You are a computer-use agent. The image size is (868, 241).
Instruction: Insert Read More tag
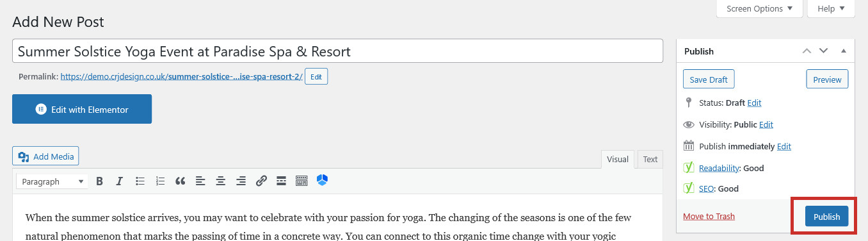point(281,181)
